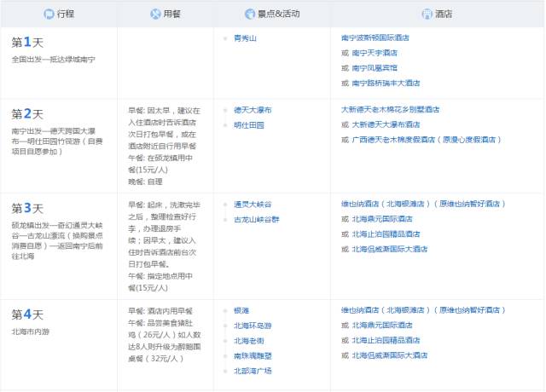Open the 明仕田园 attraction link
546x392 pixels.
point(249,125)
